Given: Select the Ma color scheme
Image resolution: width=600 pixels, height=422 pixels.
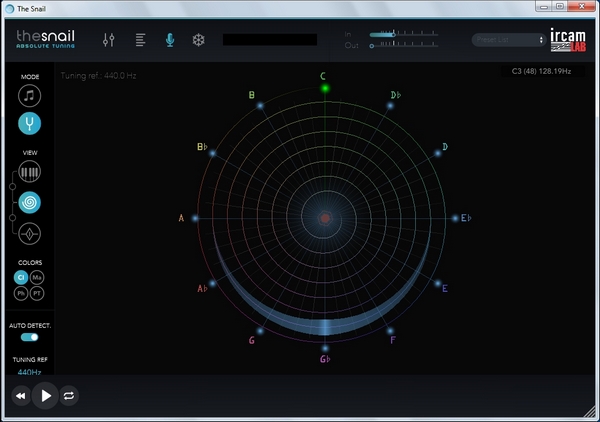Looking at the screenshot, I should [37, 277].
